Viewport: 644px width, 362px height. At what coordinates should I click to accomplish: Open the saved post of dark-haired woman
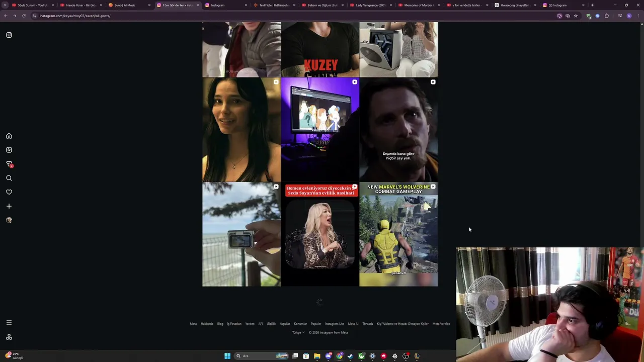242,130
